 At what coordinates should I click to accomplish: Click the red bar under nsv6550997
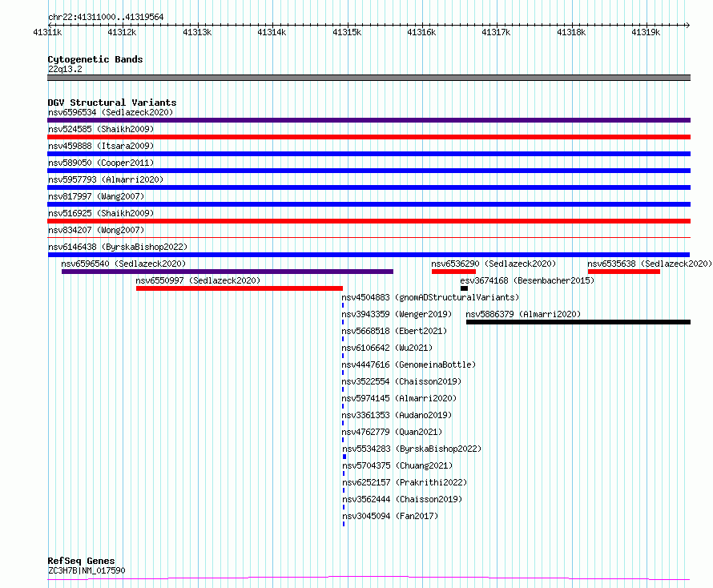pos(240,288)
